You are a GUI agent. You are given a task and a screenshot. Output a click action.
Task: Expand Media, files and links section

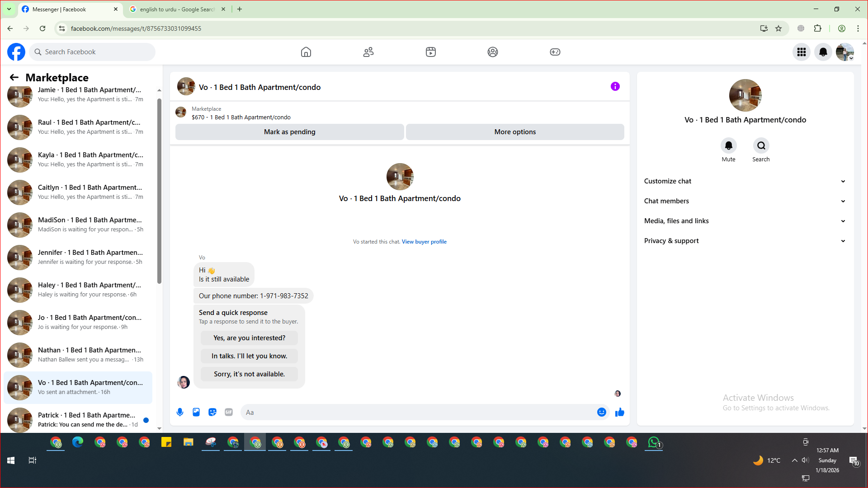tap(745, 221)
